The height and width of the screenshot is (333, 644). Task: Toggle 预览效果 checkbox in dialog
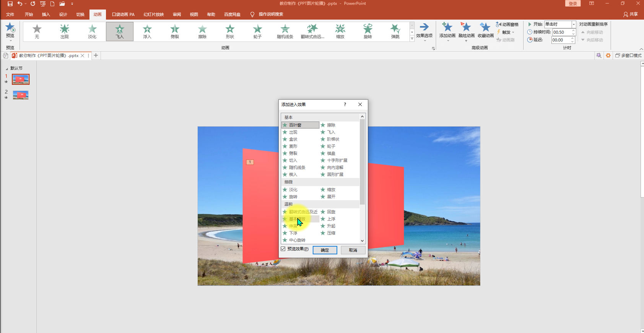point(283,249)
